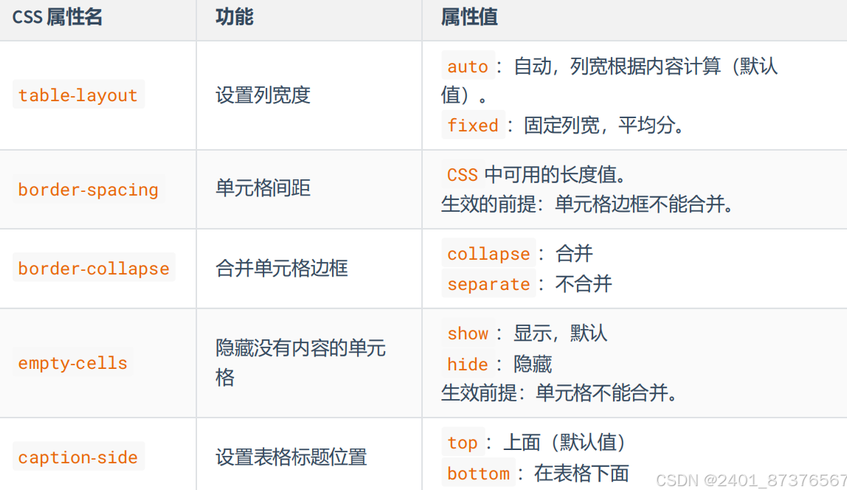The height and width of the screenshot is (490, 847).
Task: Click the 'CSS' code tag in border-spacing row
Action: 462,174
